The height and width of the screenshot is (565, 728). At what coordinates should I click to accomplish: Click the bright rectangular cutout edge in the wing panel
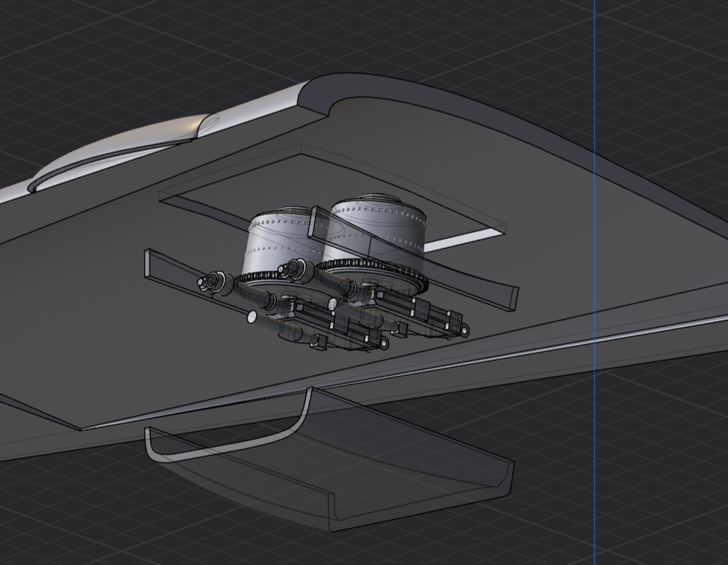coord(463,241)
